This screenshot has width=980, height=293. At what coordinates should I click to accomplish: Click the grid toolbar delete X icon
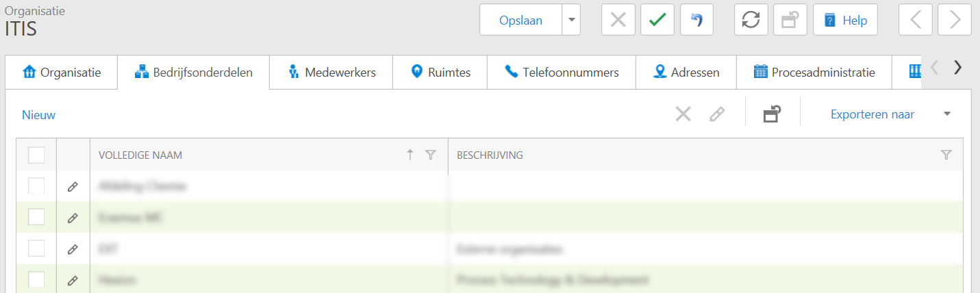tap(683, 114)
